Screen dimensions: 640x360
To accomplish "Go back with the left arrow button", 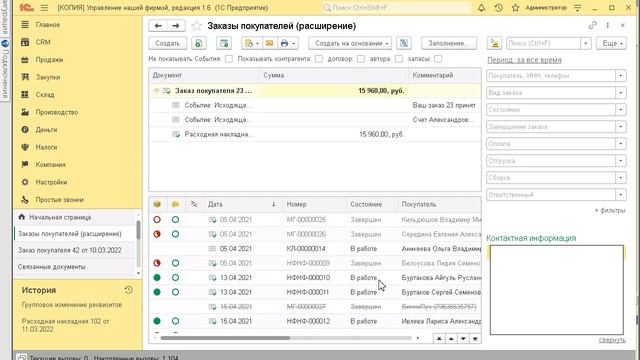I will (158, 26).
